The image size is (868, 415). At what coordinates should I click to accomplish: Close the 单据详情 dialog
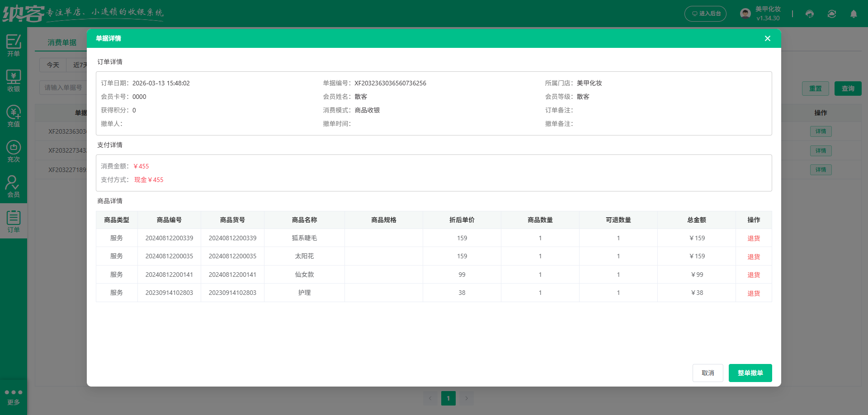point(767,38)
